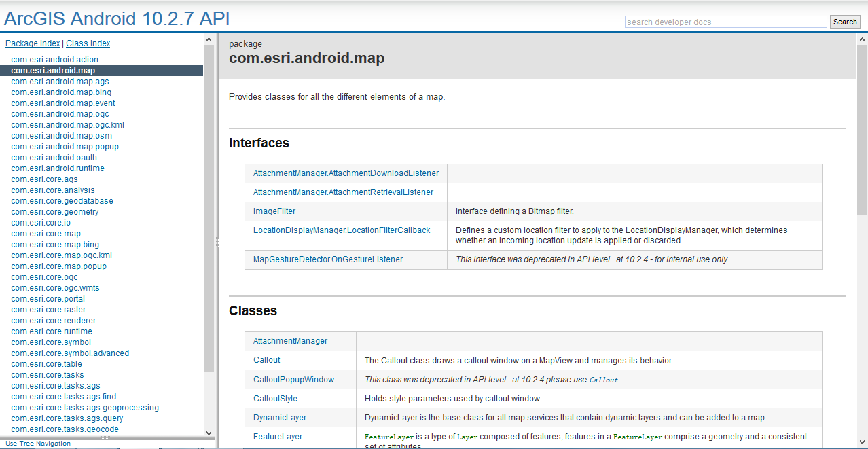
Task: Click the sidebar vertical scrollbar thumb
Action: pyautogui.click(x=209, y=209)
